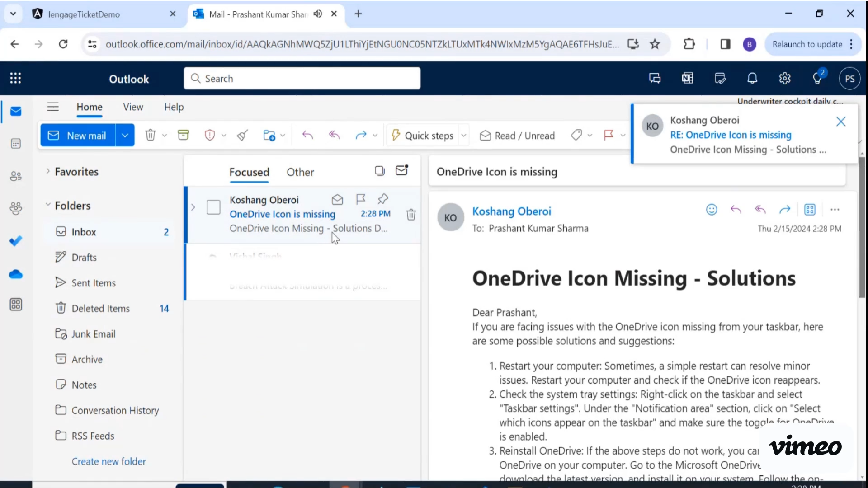Image resolution: width=868 pixels, height=488 pixels.
Task: Pin the Koshang Oberoi message
Action: (383, 199)
